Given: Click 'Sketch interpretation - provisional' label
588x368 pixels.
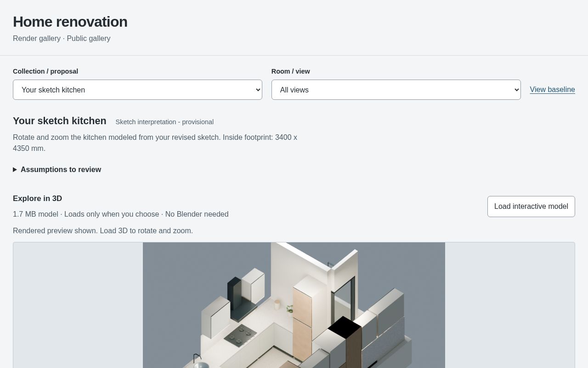Looking at the screenshot, I should point(164,122).
